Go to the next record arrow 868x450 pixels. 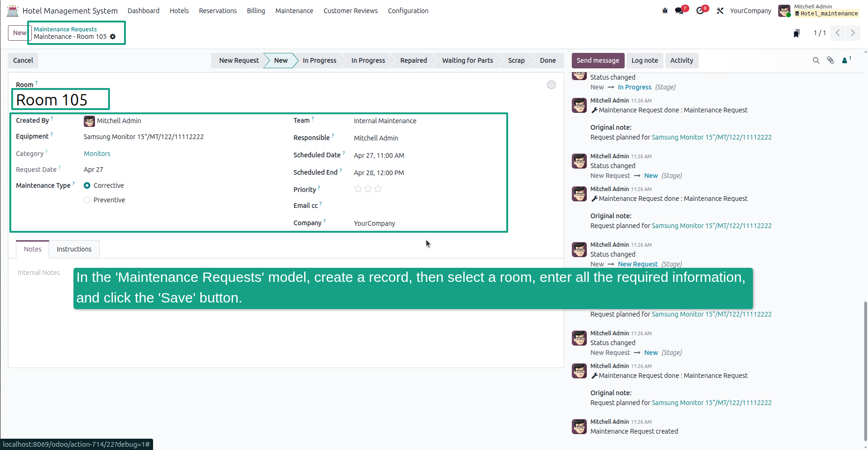(853, 33)
